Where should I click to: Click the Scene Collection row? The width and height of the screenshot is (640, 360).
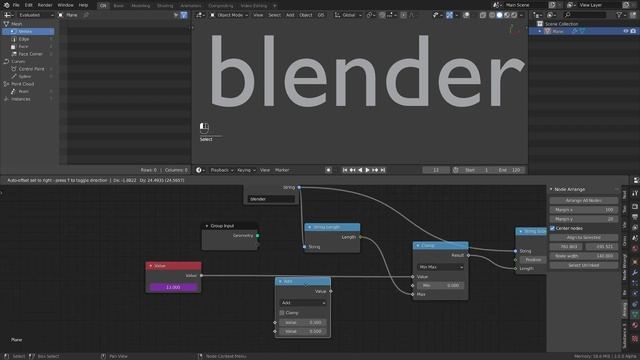584,24
